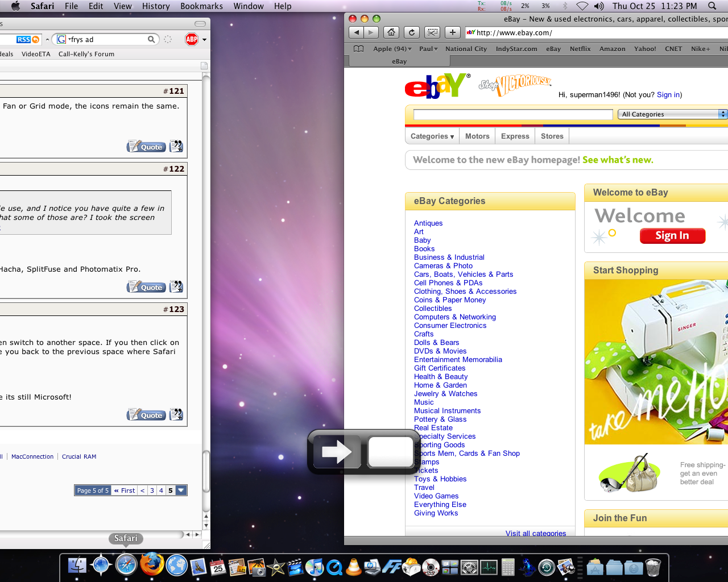Open iCal from the Dock
This screenshot has width=728, height=582.
[218, 566]
